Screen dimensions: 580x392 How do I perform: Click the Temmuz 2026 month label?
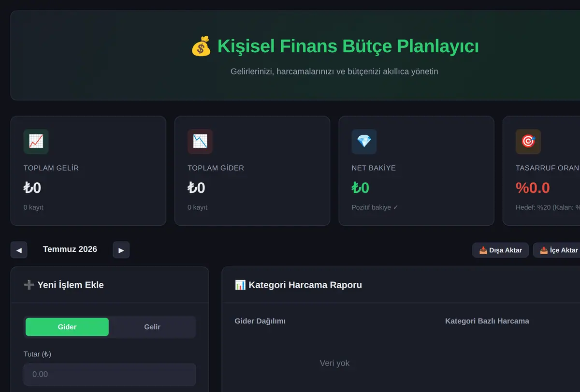tap(70, 249)
